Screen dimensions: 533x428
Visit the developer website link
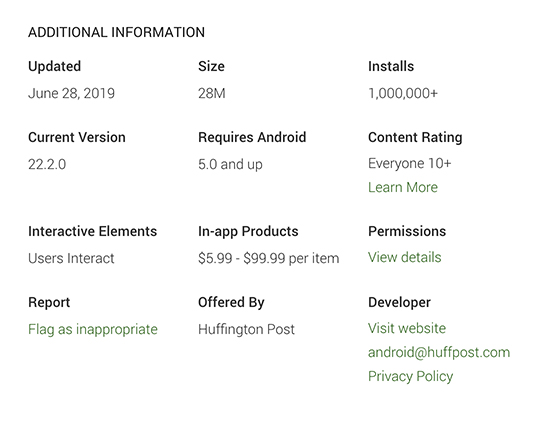click(x=407, y=328)
